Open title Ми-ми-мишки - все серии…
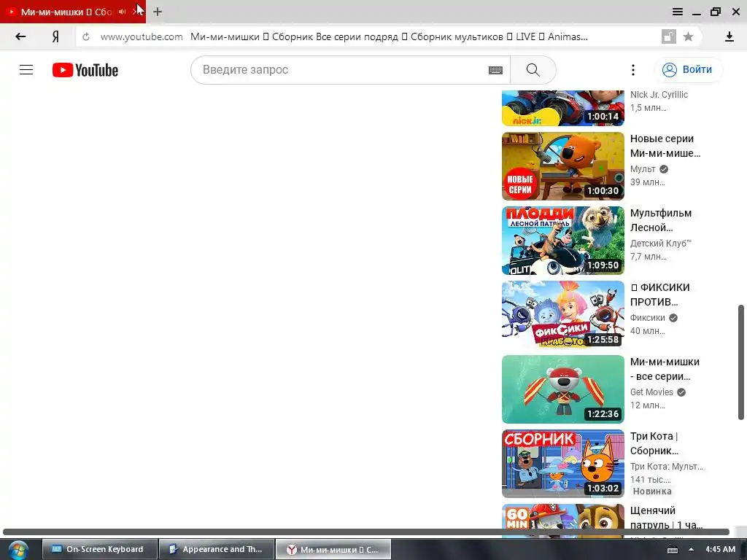The height and width of the screenshot is (560, 747). pos(665,368)
